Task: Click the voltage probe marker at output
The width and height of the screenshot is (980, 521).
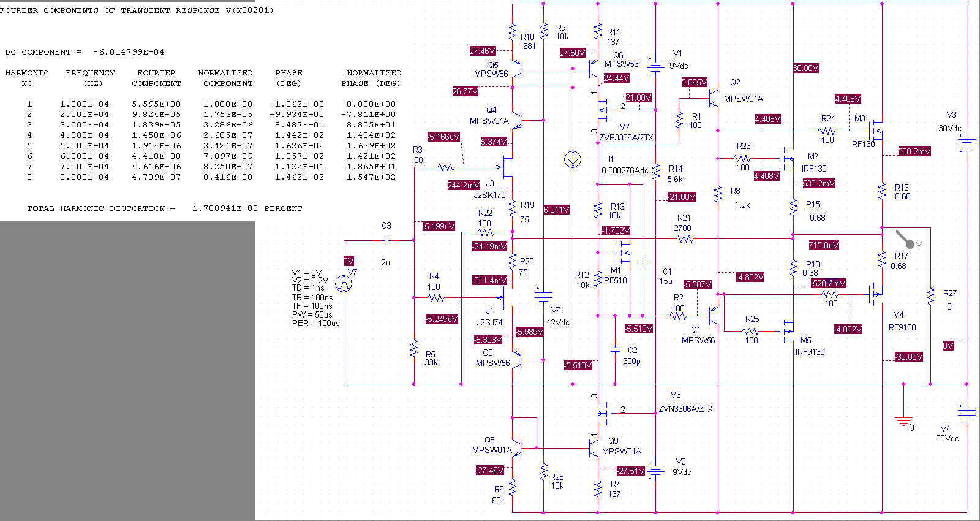Action: tap(906, 240)
